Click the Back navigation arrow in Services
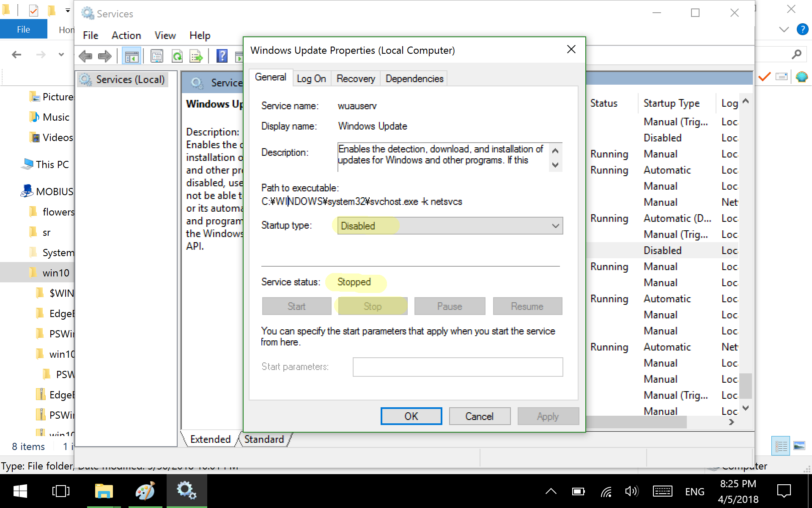Image resolution: width=812 pixels, height=508 pixels. point(85,55)
